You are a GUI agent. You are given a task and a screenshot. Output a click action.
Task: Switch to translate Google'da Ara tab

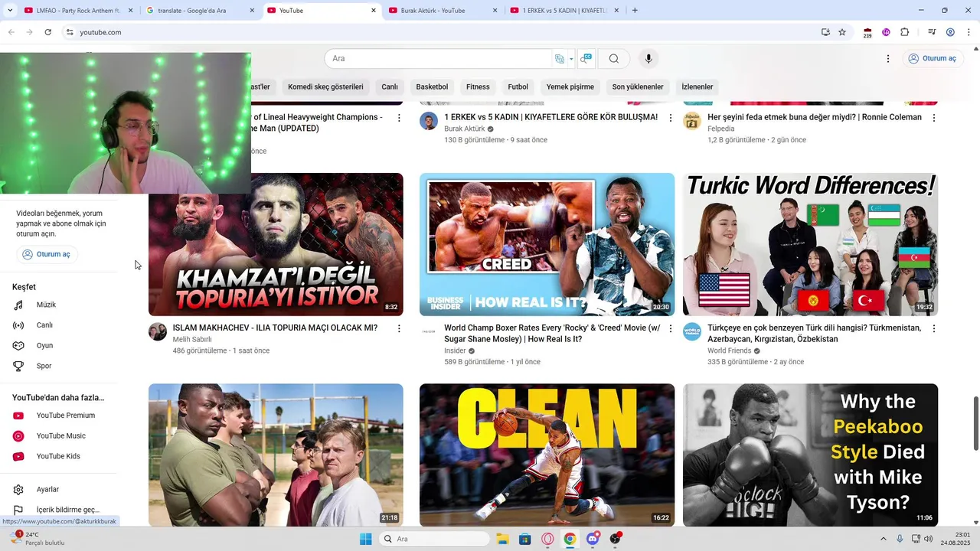201,11
